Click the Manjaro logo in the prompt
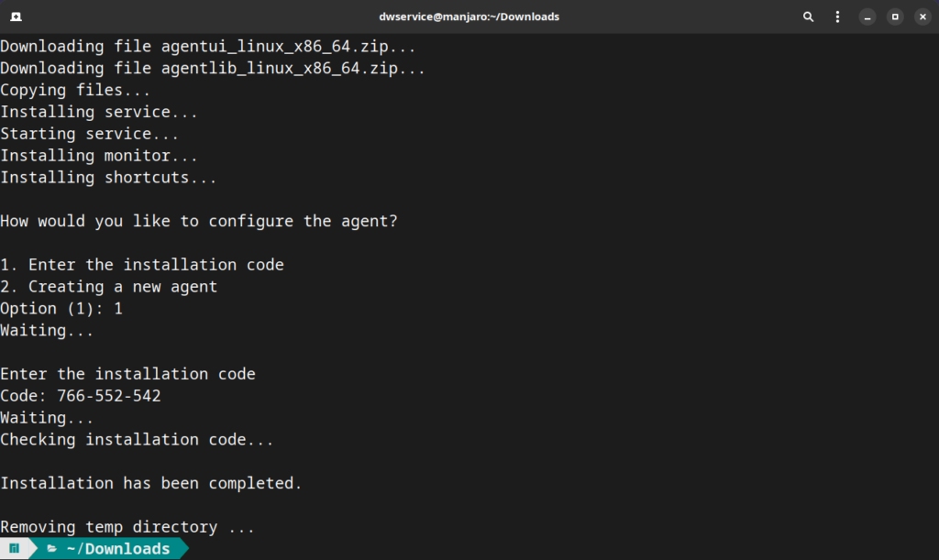The width and height of the screenshot is (939, 560). click(13, 548)
